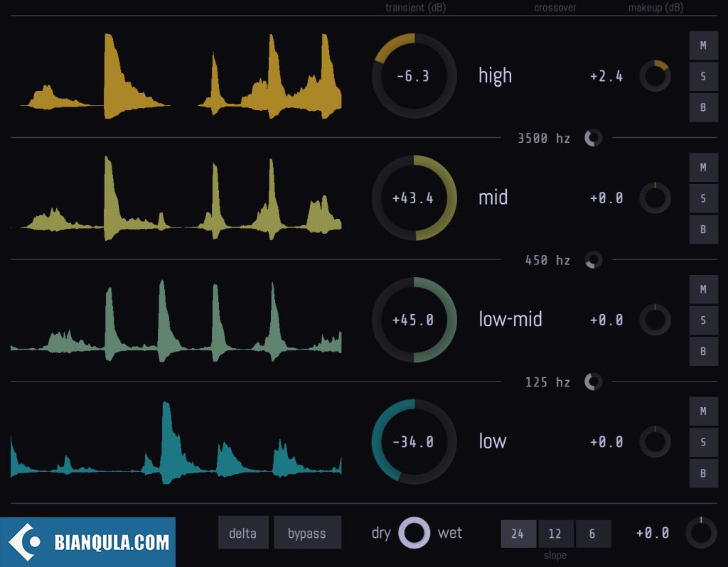Bypass the low-mid band with B button
The width and height of the screenshot is (728, 567).
pyautogui.click(x=703, y=351)
